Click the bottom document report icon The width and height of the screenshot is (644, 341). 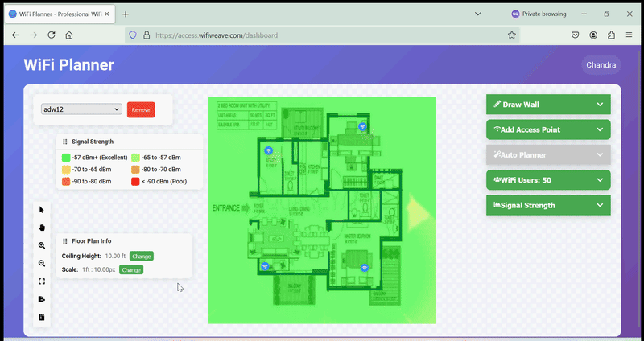click(42, 317)
